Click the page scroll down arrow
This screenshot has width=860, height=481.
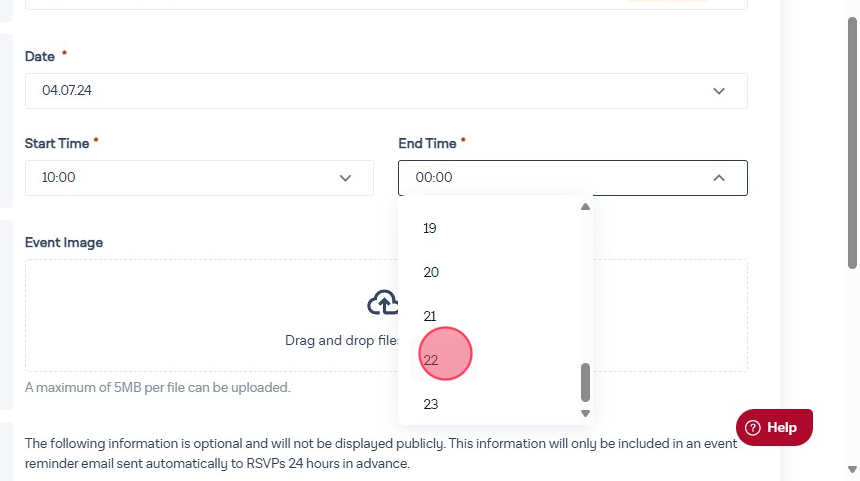click(852, 469)
